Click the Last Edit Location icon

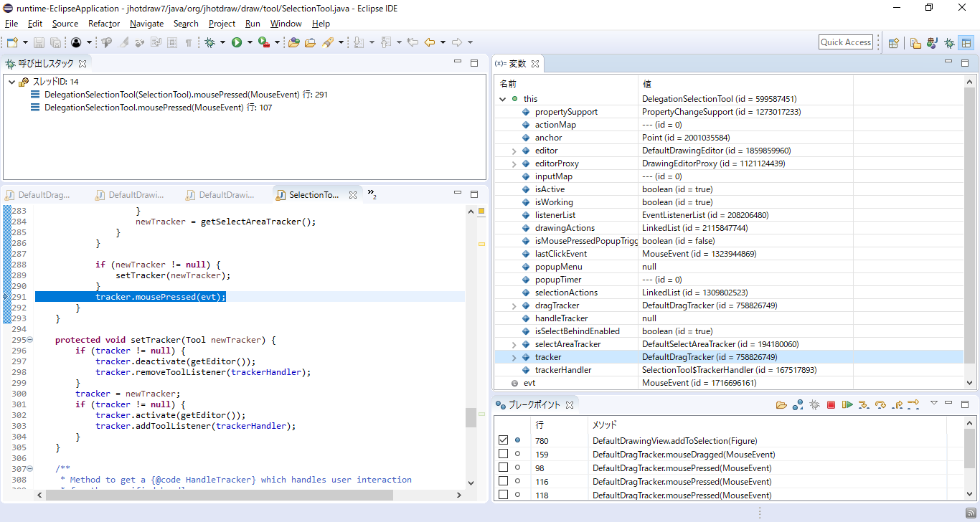pos(413,42)
